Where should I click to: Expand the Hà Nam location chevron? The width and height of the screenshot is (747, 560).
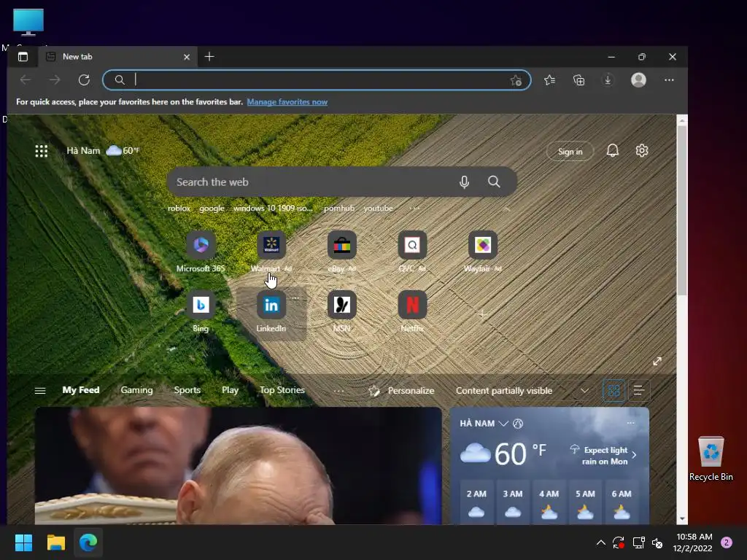click(503, 424)
